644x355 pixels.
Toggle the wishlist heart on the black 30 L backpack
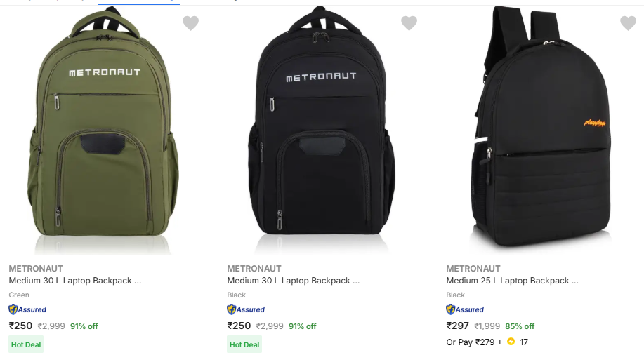click(409, 23)
